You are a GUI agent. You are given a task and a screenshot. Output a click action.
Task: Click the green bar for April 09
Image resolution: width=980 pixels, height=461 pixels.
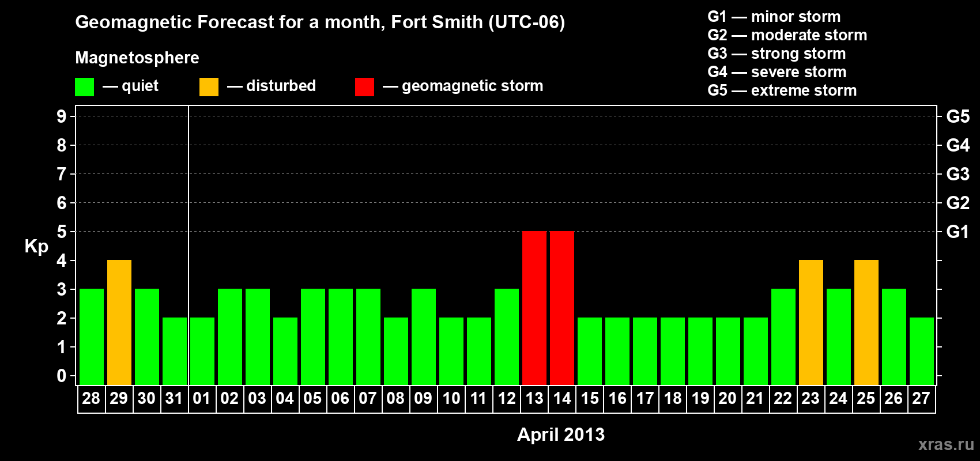(x=424, y=337)
